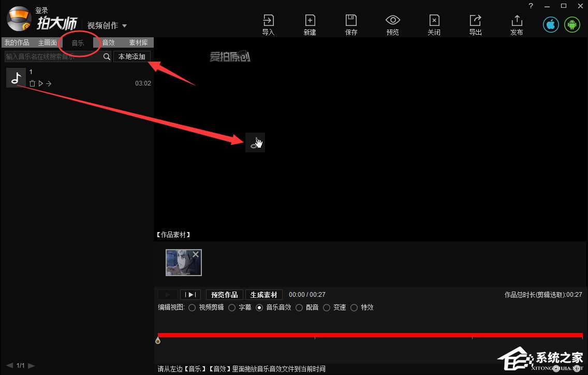Click the help question mark icon
The image size is (588, 375).
tap(531, 6)
